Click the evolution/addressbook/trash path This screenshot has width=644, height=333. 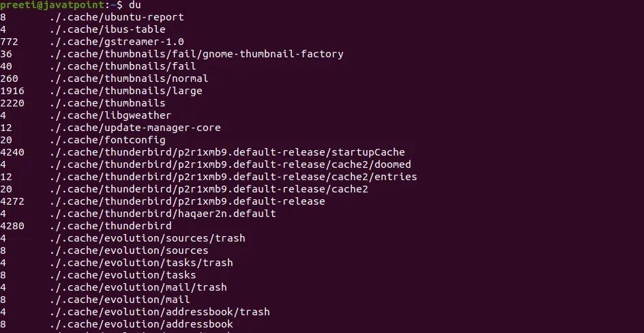160,313
